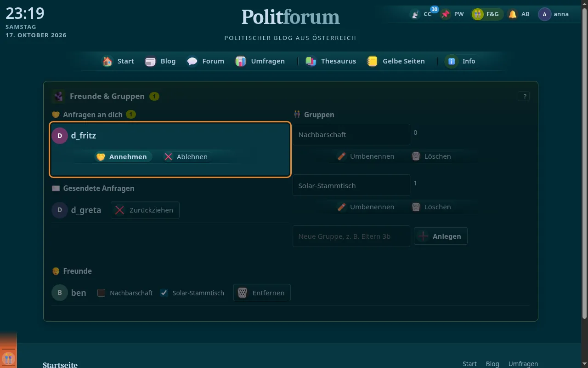Image resolution: width=588 pixels, height=368 pixels.
Task: Check Nachbarschaft checkbox for ben
Action: click(102, 293)
